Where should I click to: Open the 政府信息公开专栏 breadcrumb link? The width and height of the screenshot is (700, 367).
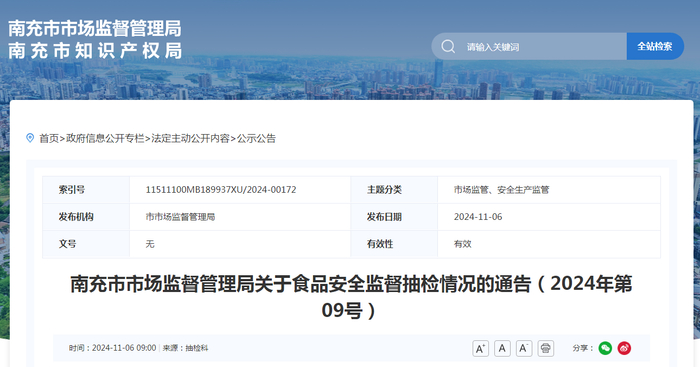(x=105, y=138)
